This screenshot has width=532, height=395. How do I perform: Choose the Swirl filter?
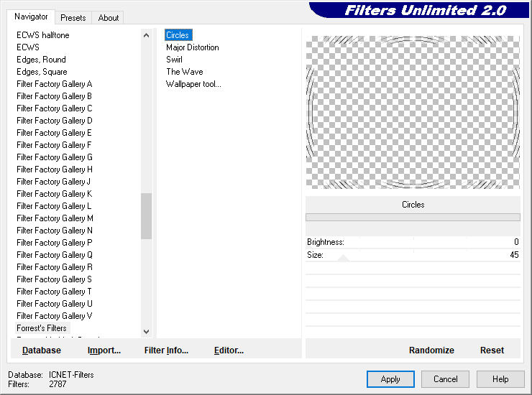click(174, 60)
